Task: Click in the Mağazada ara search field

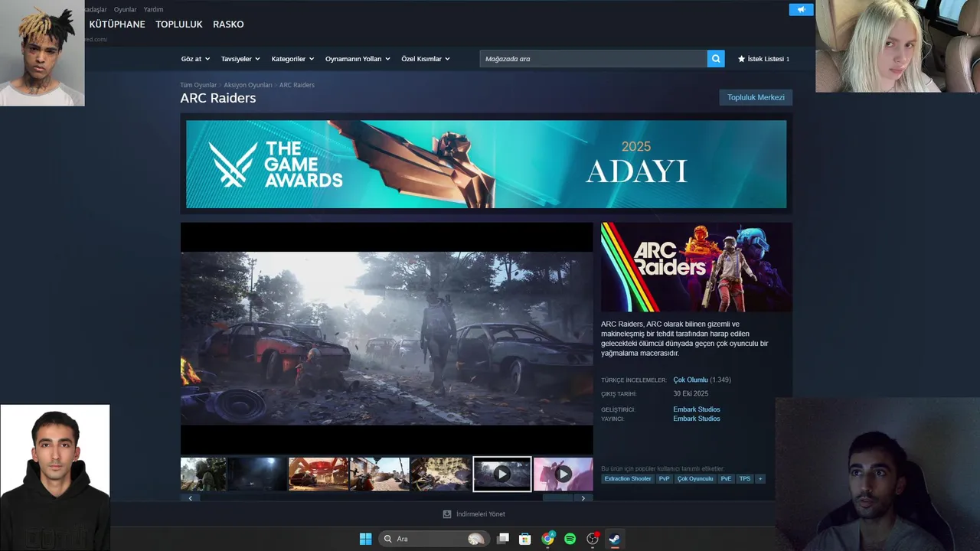Action: point(593,59)
